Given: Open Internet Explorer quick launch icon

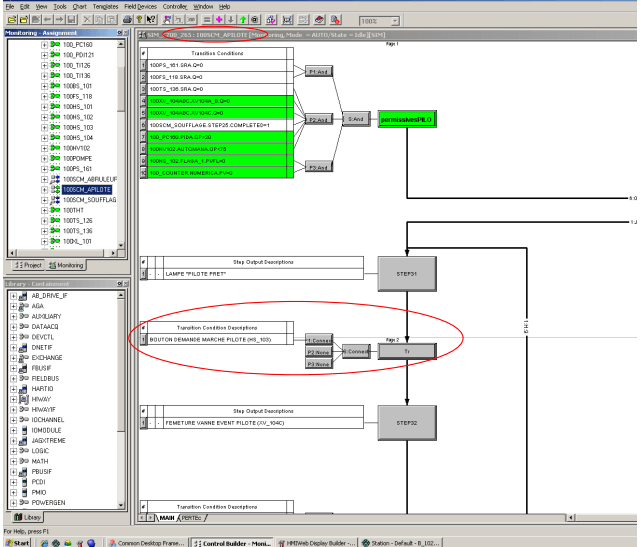Looking at the screenshot, I should (44, 543).
